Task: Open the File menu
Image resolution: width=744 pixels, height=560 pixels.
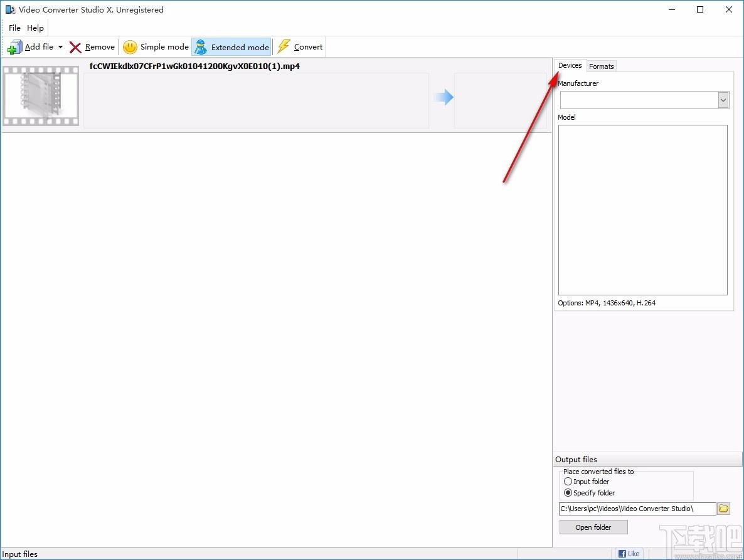Action: (14, 28)
